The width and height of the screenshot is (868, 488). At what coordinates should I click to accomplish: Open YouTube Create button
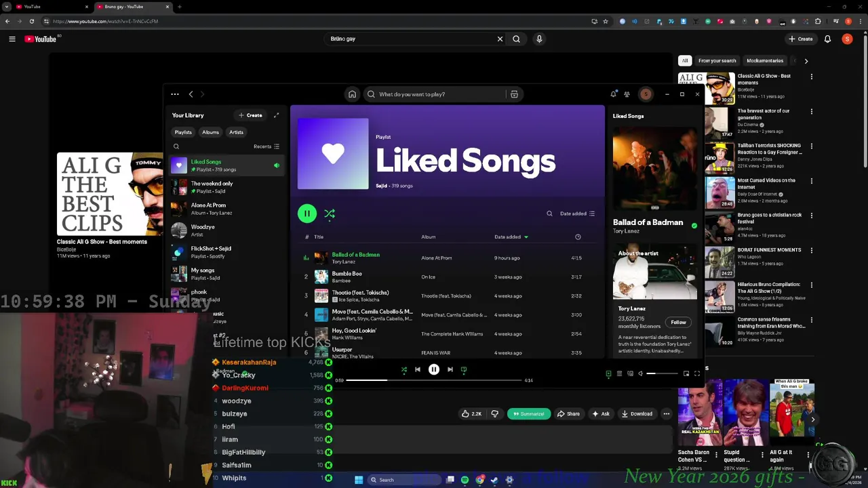tap(801, 39)
